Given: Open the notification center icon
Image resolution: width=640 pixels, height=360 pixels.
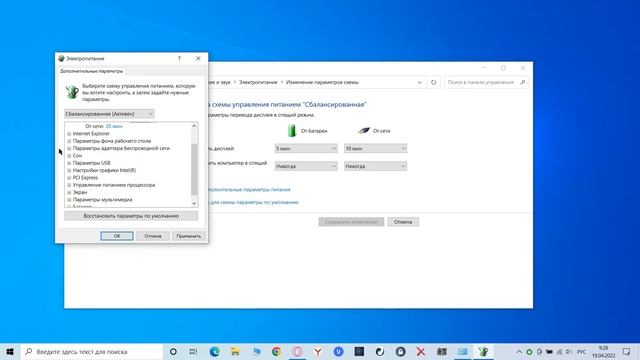Looking at the screenshot, I should (627, 352).
